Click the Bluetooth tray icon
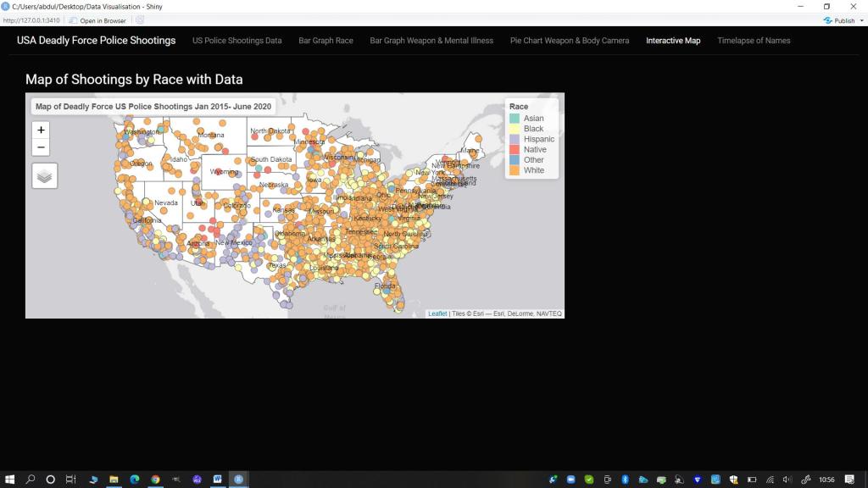Viewport: 868px width, 488px height. click(625, 480)
